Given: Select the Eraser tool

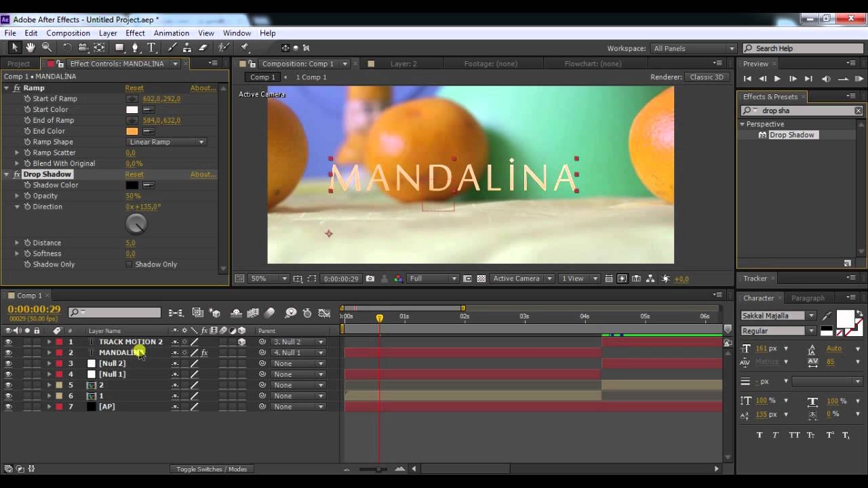Looking at the screenshot, I should (x=203, y=47).
